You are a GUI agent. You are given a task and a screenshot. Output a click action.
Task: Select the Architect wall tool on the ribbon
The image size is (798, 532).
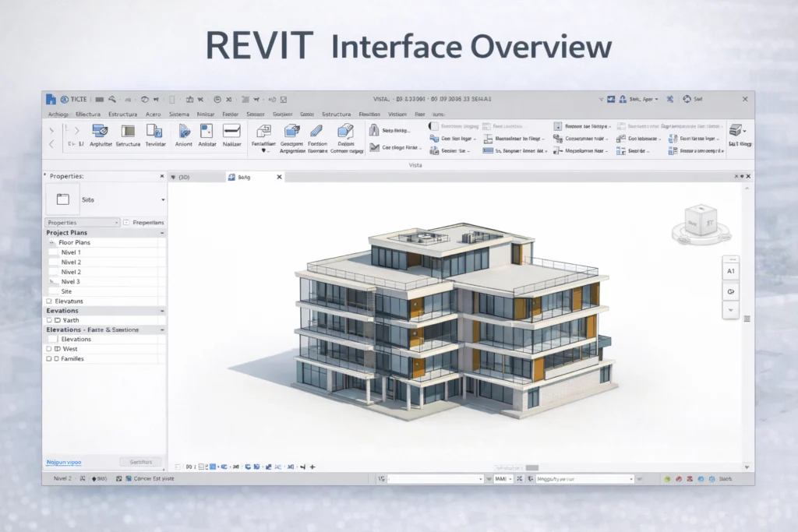coord(101,132)
